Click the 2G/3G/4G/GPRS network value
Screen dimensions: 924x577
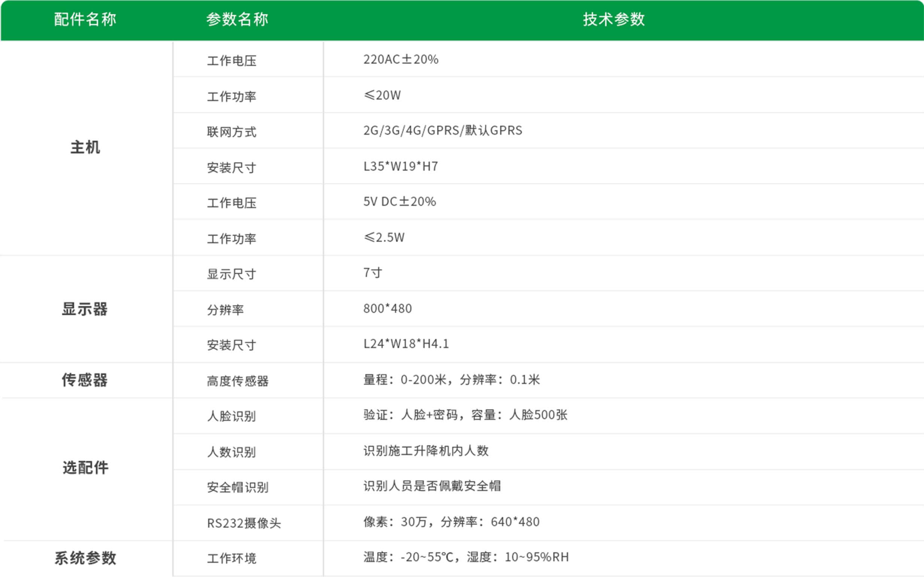[x=442, y=131]
